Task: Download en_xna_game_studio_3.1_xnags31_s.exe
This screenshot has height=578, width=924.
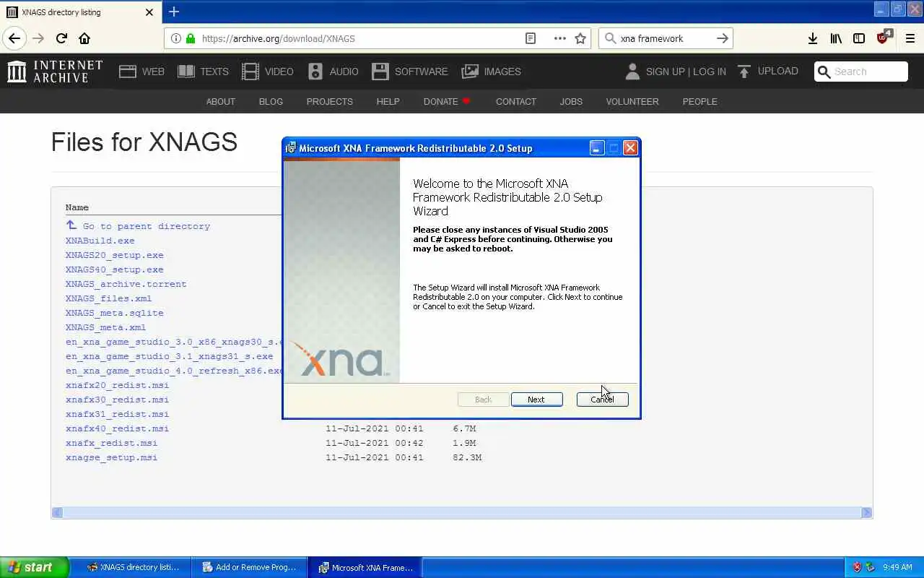Action: (x=169, y=356)
